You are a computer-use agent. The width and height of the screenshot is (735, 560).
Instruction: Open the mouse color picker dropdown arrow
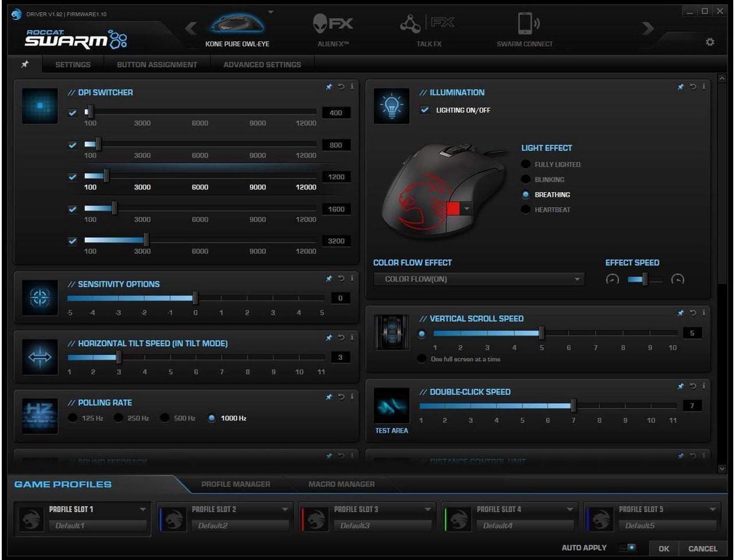[x=466, y=209]
